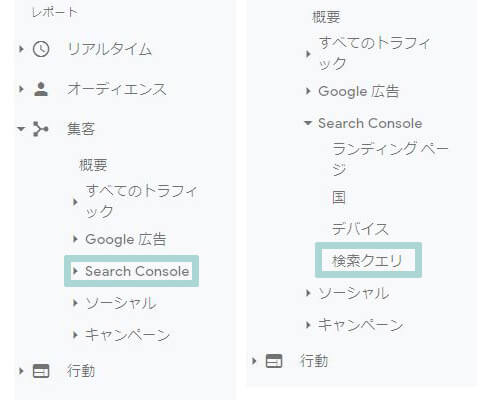Open 概要 at the top of the right panel
The width and height of the screenshot is (492, 400).
[x=326, y=17]
